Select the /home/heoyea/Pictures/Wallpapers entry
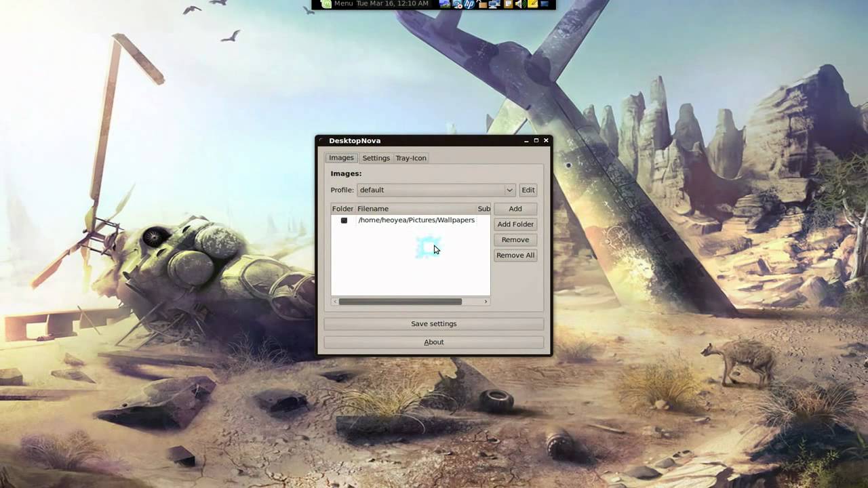 416,220
